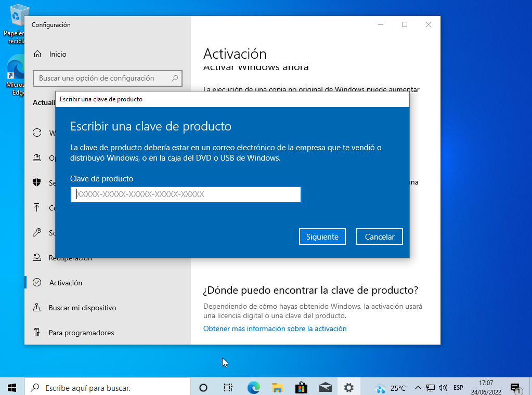Open the Windows Start menu

point(12,387)
